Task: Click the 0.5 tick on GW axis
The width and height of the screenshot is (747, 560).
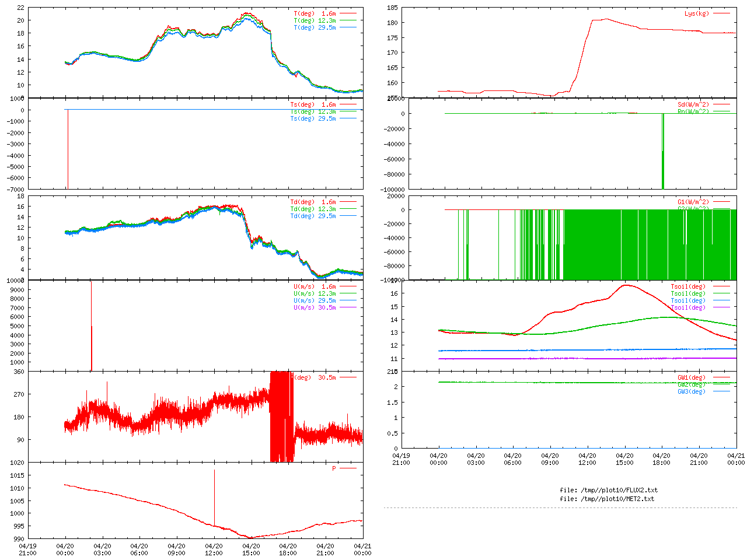Action: click(392, 433)
